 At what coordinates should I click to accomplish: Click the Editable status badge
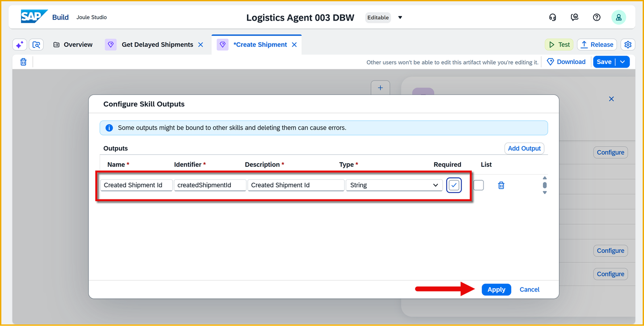coord(378,18)
